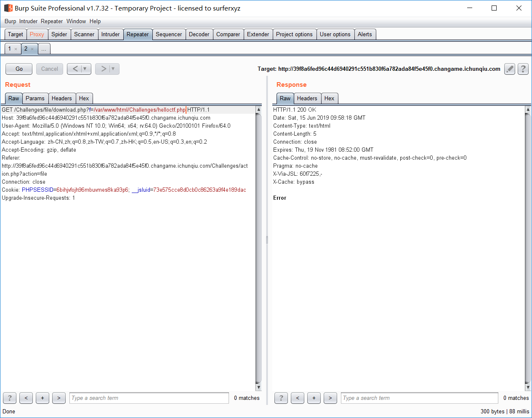This screenshot has height=418, width=532.
Task: Show request Headers view
Action: [x=62, y=98]
